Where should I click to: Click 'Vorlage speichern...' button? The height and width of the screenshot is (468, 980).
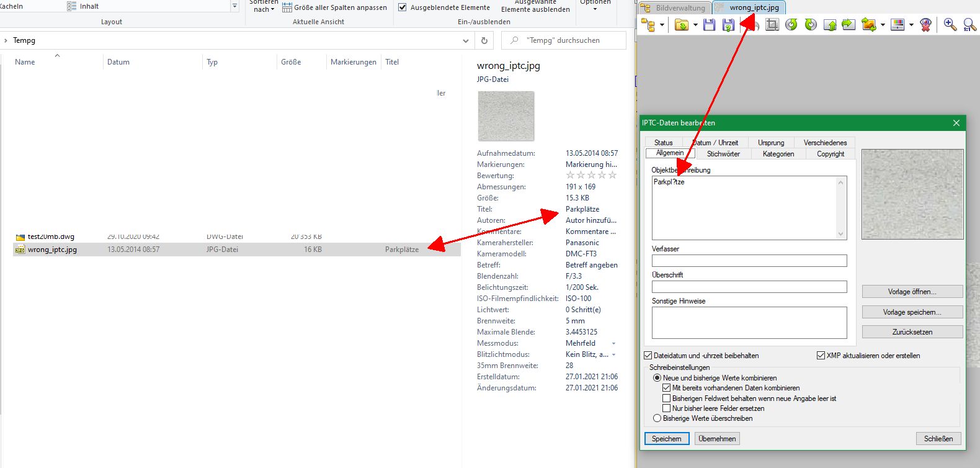pos(912,312)
